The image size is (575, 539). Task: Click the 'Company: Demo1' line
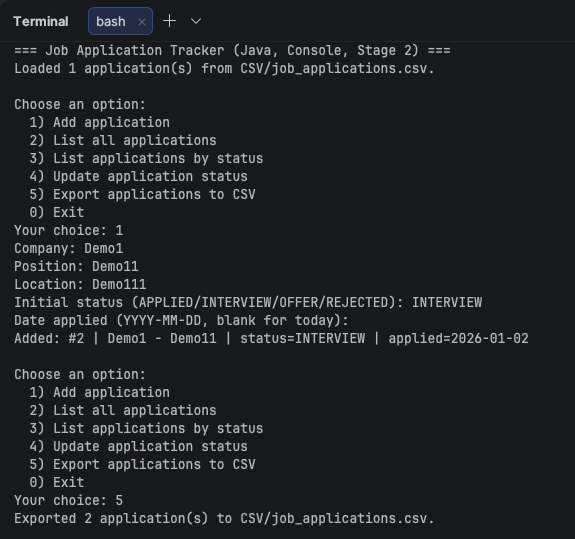click(69, 248)
